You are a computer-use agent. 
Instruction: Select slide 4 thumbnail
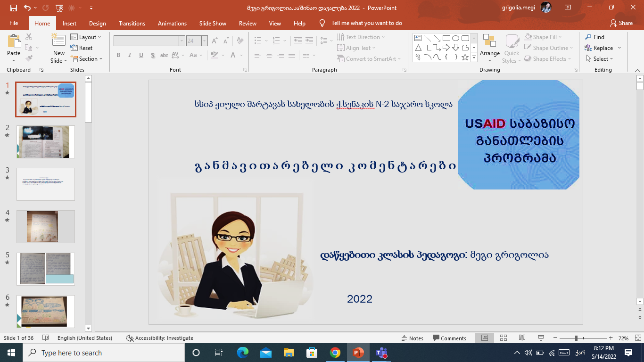tap(46, 227)
